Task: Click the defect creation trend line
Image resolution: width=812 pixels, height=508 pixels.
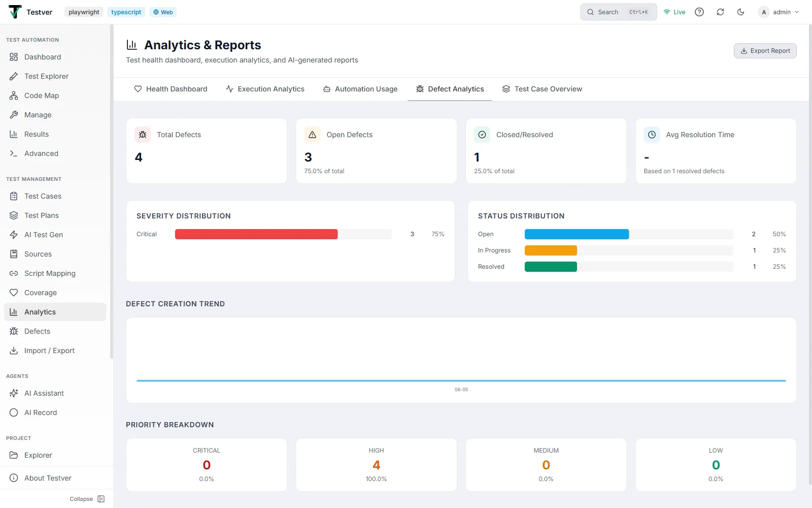Action: 461,380
